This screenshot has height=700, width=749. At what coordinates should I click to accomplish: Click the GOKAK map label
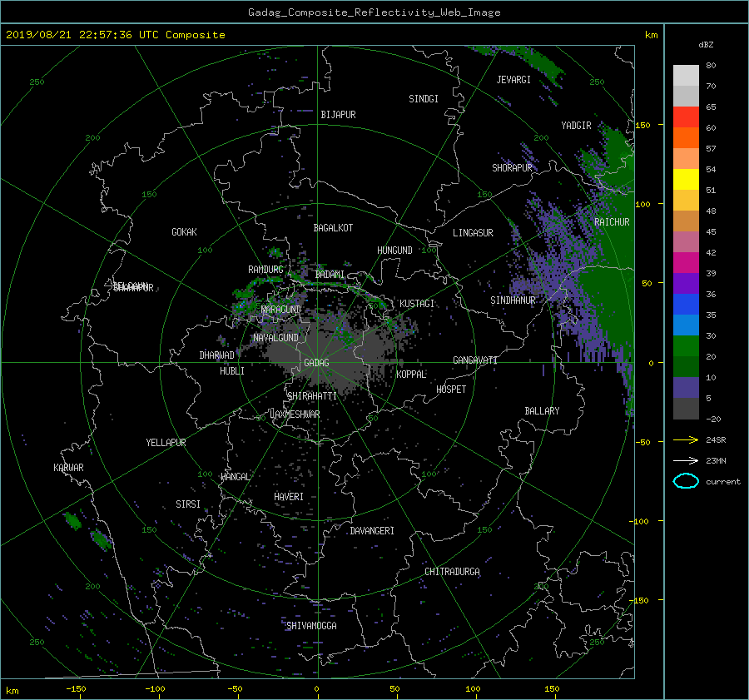pyautogui.click(x=184, y=232)
